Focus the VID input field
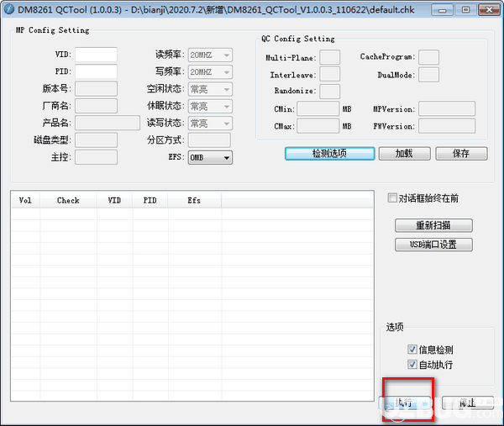Screen dimensions: 504x426 96,55
